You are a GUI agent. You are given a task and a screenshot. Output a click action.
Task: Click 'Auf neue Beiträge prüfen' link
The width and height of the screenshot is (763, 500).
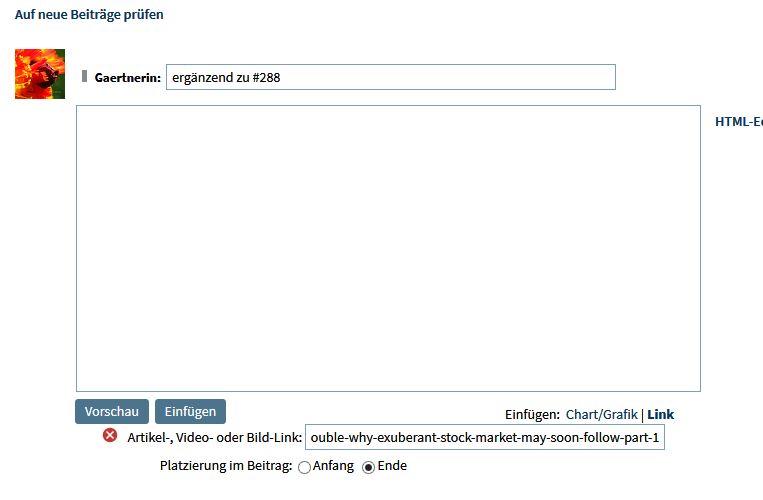tap(89, 15)
